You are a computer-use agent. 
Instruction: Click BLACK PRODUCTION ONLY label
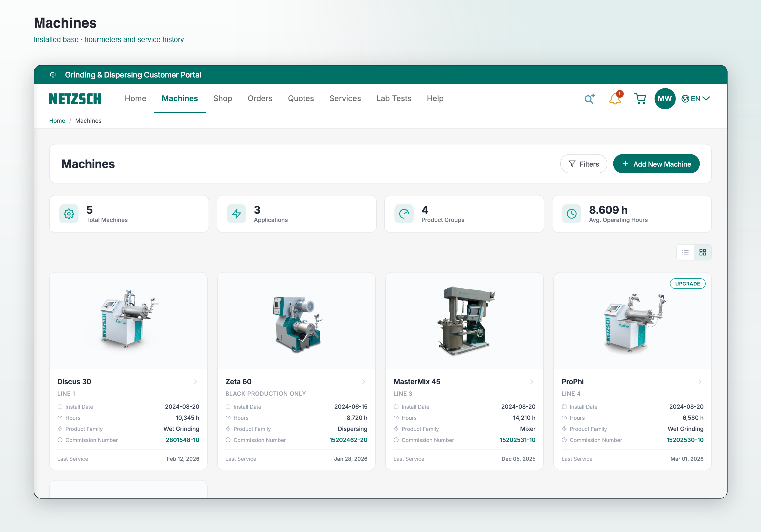tap(265, 394)
